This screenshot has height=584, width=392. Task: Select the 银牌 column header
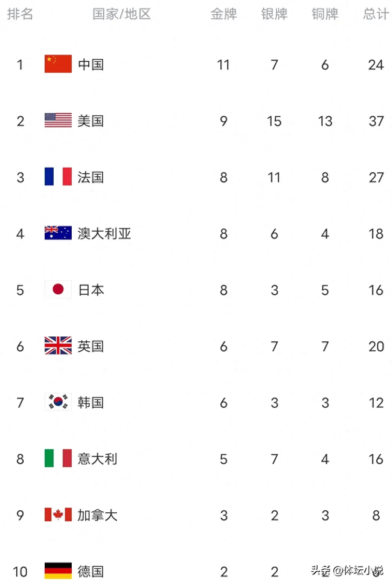pyautogui.click(x=274, y=14)
